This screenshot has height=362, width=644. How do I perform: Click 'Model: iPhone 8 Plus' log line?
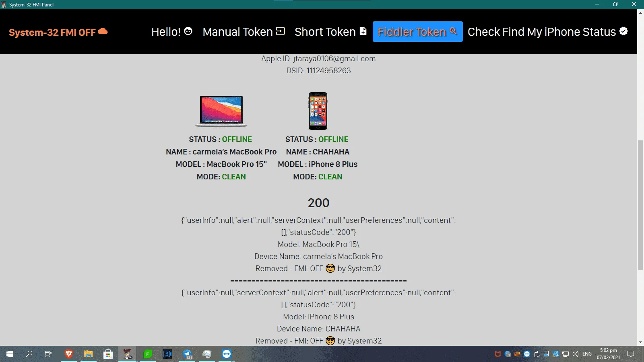pos(318,317)
